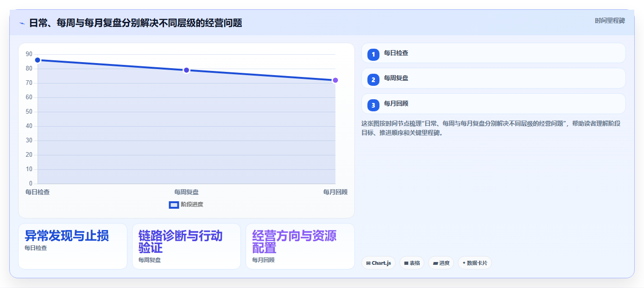Viewport: 644px width, 288px height.
Task: Click the 阶段进度 legend text
Action: (192, 205)
